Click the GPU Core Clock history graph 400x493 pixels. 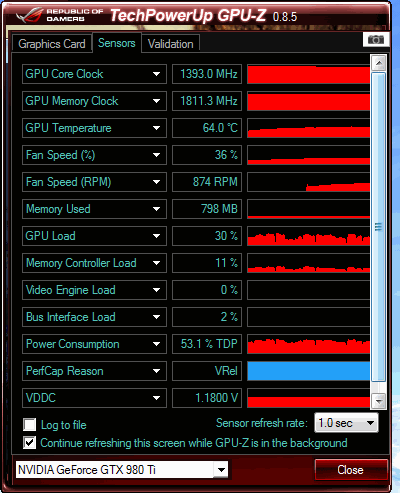(309, 74)
